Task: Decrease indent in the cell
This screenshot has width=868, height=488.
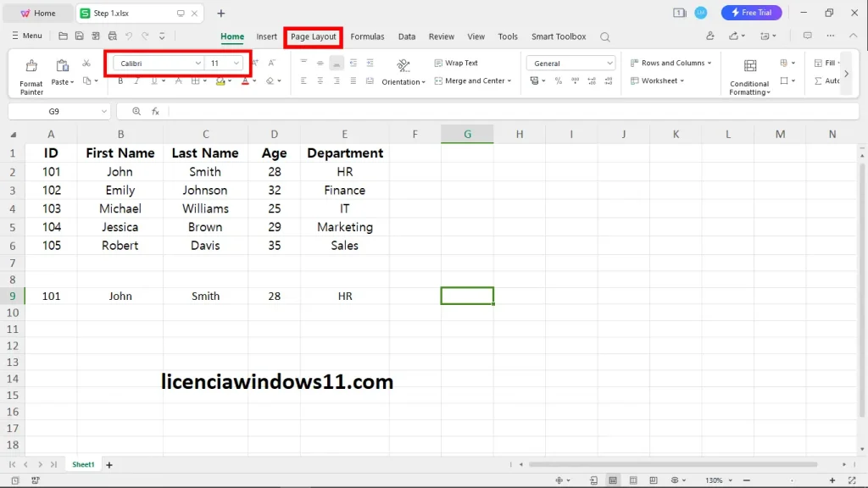Action: (353, 63)
